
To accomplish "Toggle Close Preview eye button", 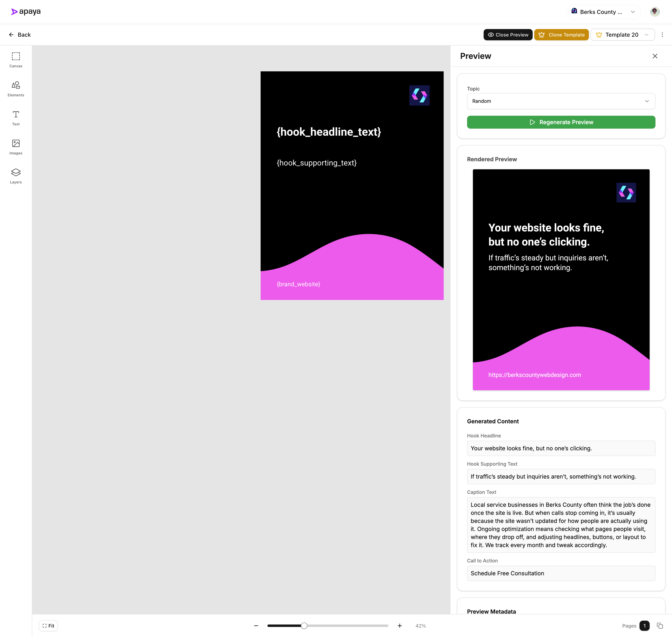I will [x=508, y=35].
